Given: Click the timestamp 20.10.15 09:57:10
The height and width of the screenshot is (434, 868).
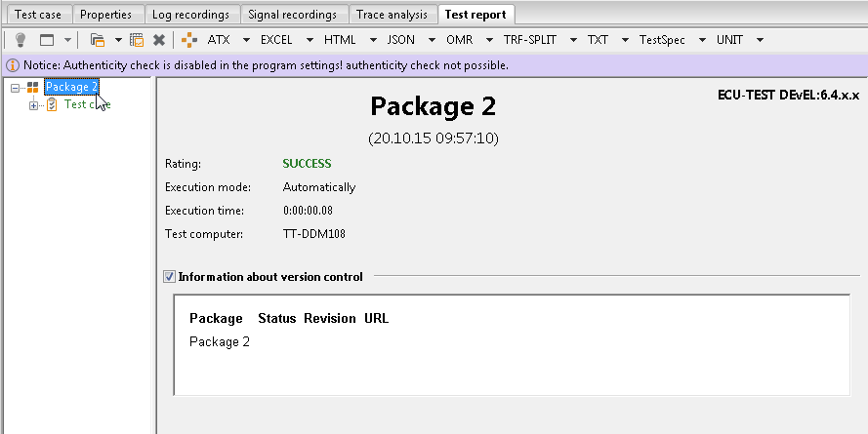Looking at the screenshot, I should pyautogui.click(x=434, y=138).
